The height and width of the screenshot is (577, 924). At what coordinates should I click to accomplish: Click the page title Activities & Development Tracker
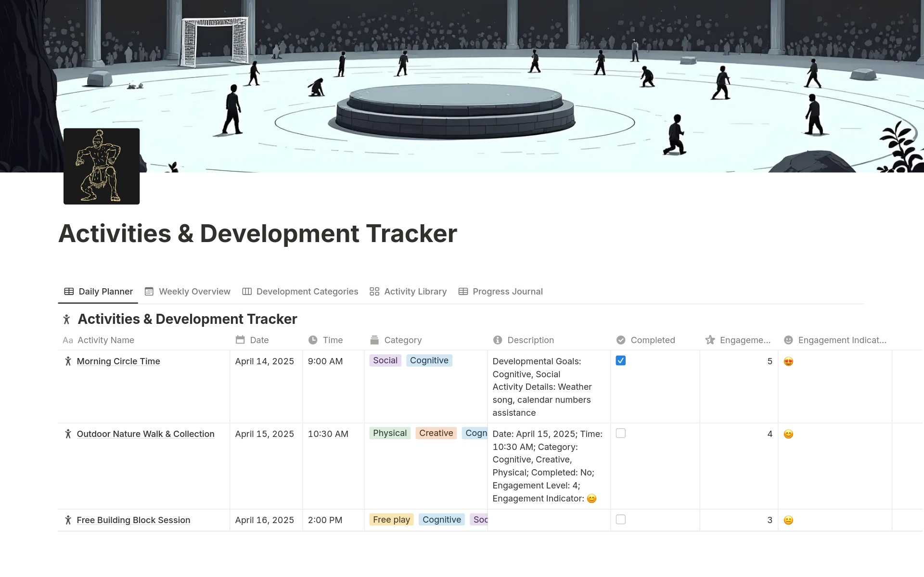pos(257,233)
